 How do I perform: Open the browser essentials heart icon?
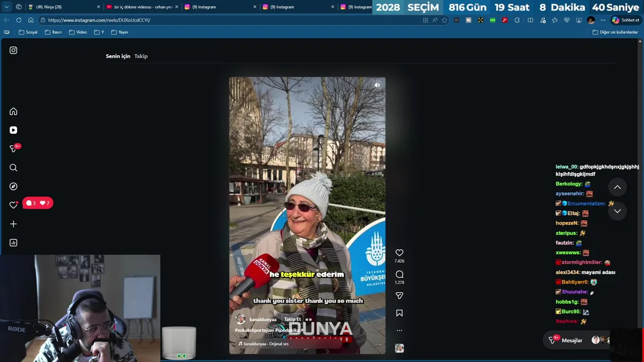click(x=567, y=20)
